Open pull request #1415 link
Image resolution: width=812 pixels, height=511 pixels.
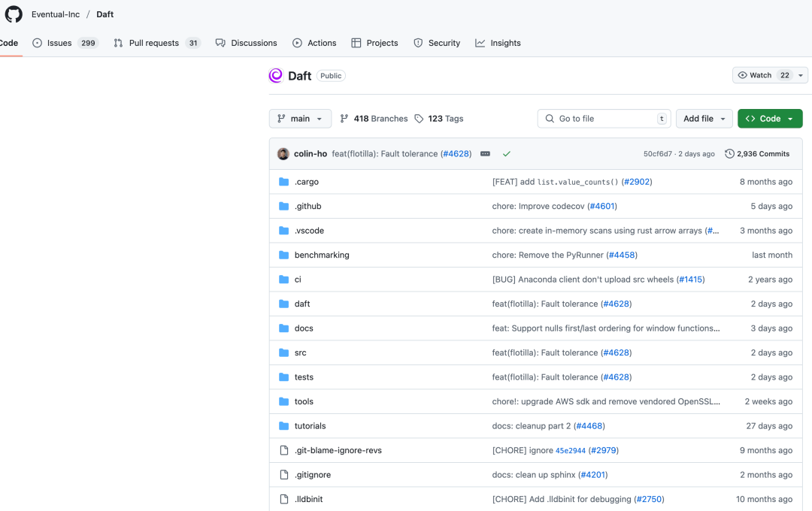[691, 279]
